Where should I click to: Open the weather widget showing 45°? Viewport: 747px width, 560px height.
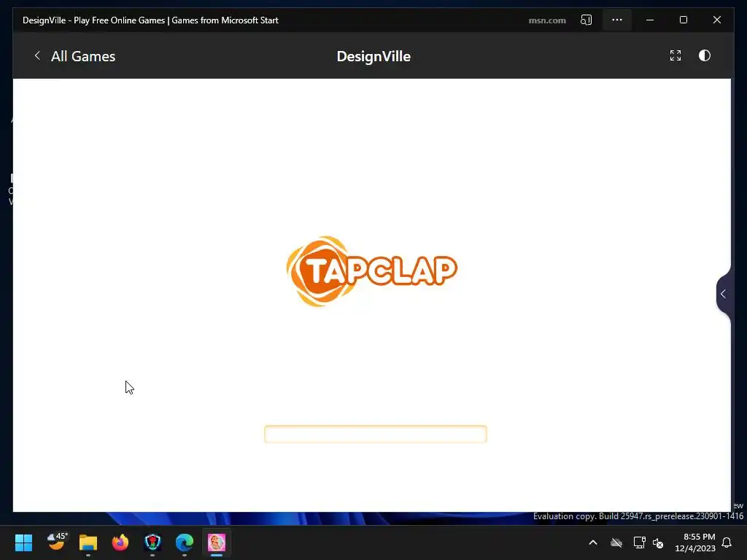(x=57, y=542)
